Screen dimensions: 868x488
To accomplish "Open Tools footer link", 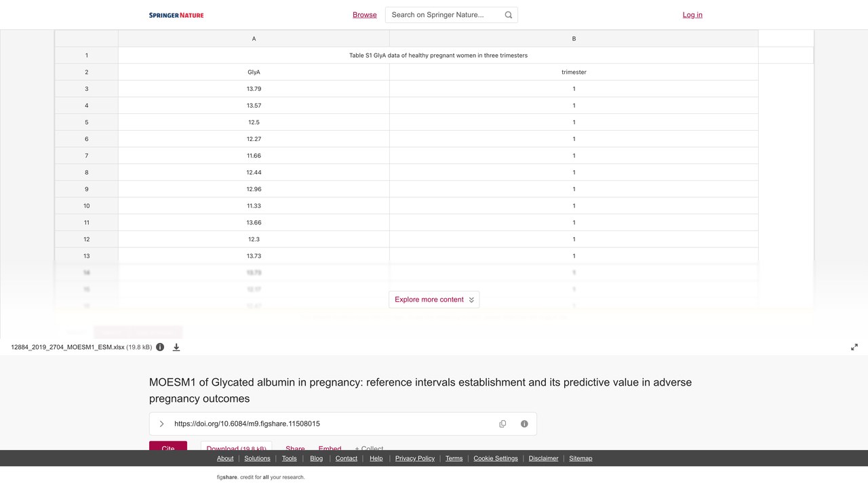I will (x=290, y=459).
